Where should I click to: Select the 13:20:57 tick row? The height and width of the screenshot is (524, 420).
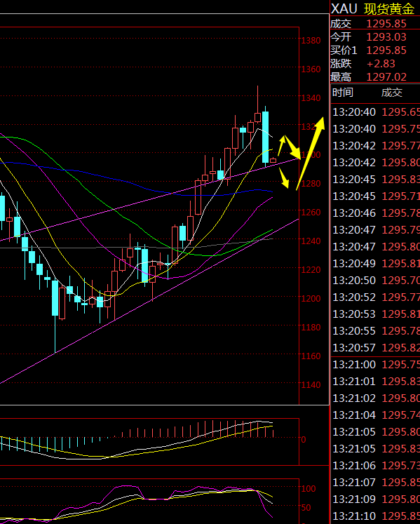376,347
